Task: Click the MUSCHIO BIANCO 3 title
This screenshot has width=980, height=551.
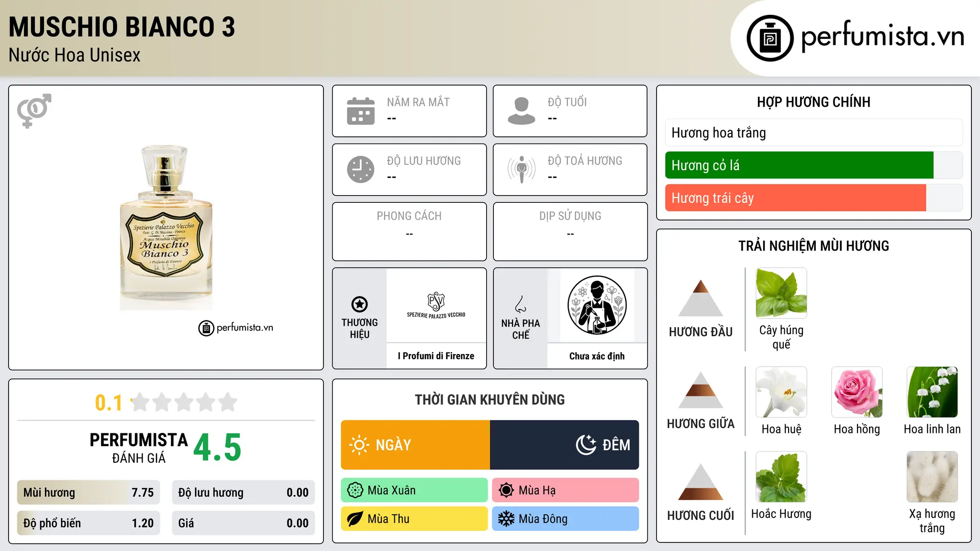Action: click(x=122, y=27)
